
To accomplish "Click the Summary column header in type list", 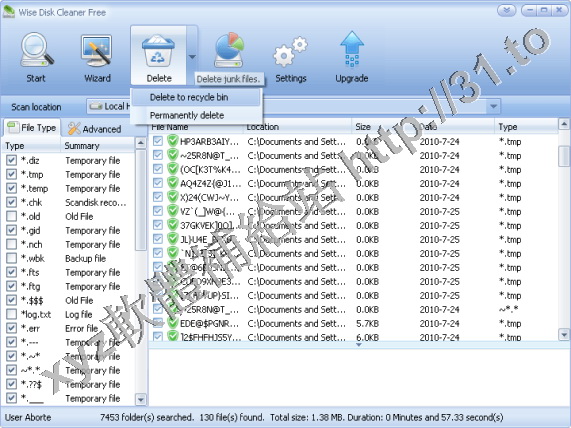I will point(98,146).
